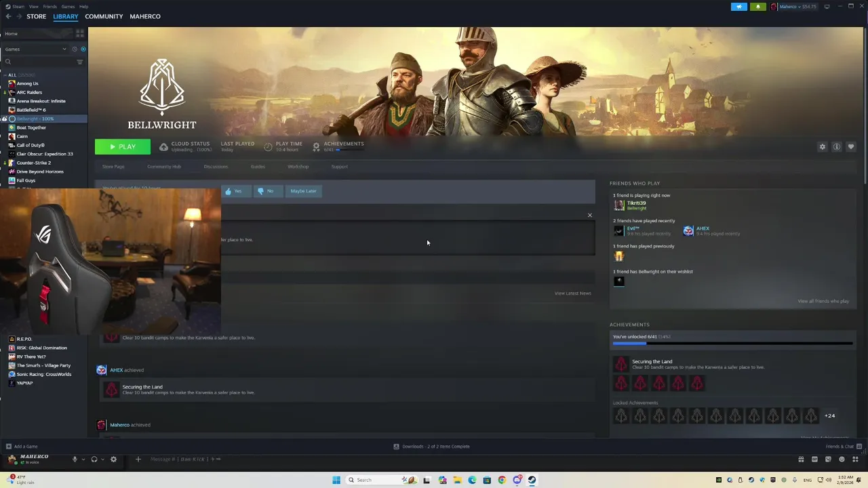
Task: Open the library collections grid view icon
Action: (80, 33)
